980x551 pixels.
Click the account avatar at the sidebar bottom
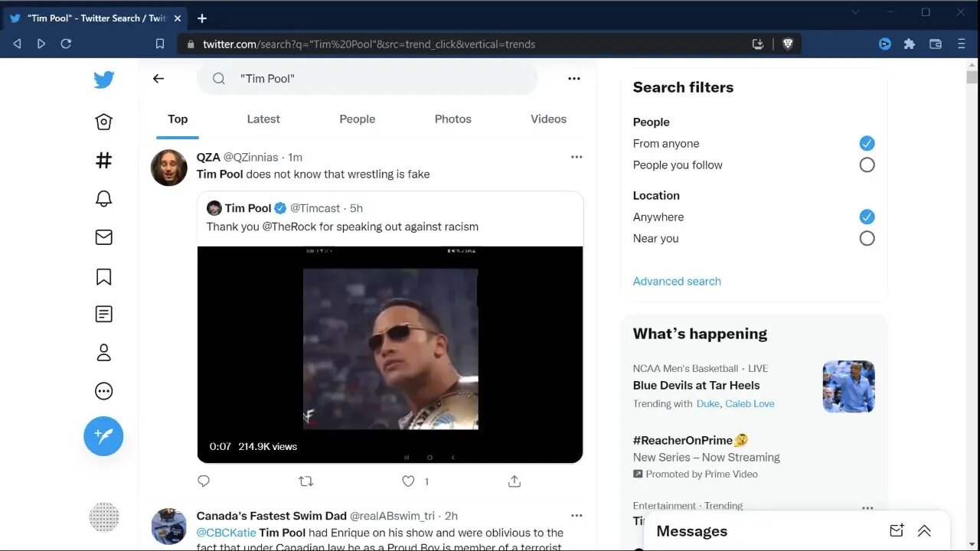(104, 517)
